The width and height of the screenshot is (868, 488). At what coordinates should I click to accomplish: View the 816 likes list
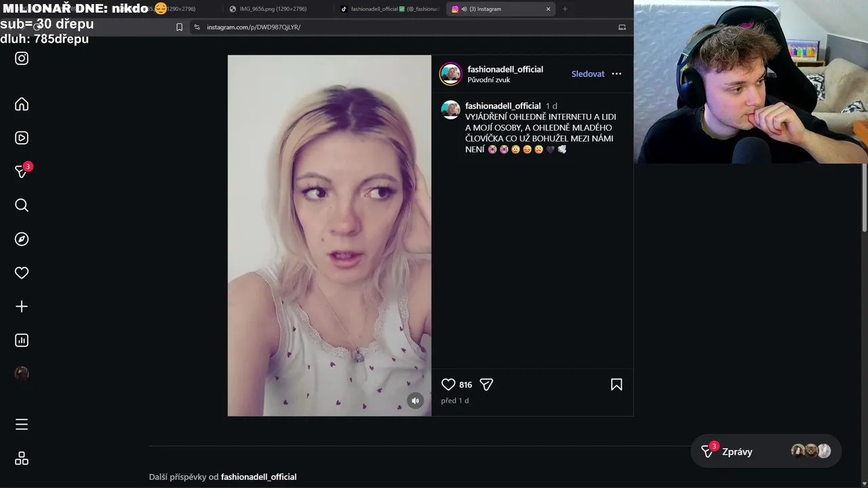[465, 384]
